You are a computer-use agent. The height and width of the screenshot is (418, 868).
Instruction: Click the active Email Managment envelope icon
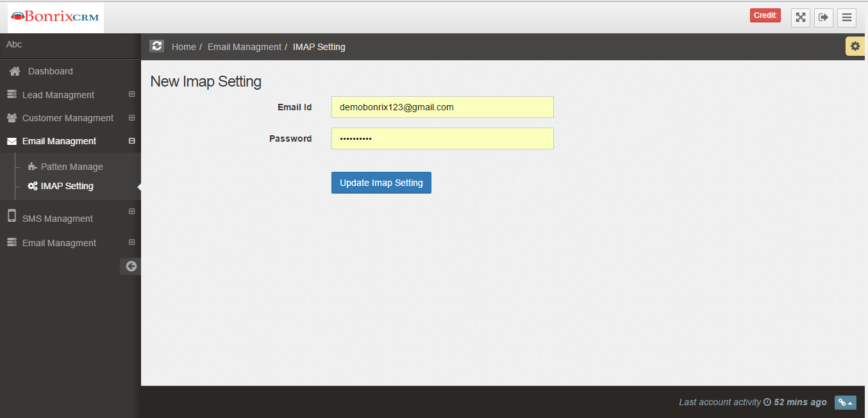[x=12, y=141]
